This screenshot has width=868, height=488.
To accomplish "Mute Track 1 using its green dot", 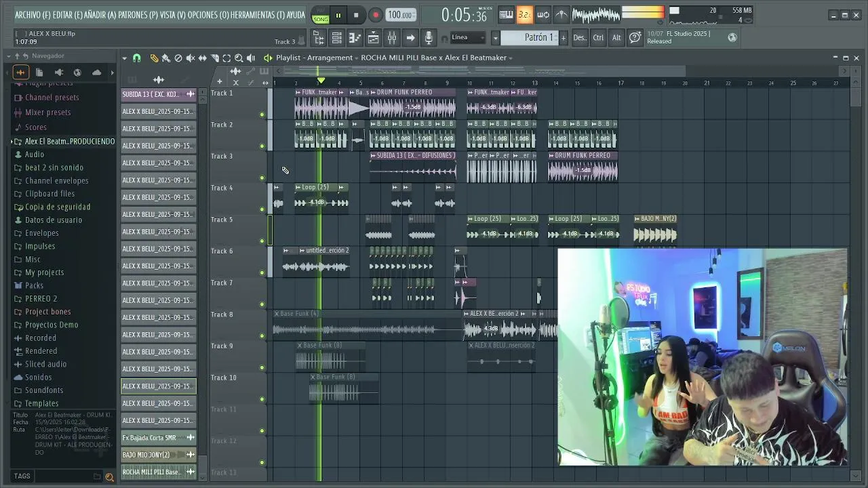I will (x=262, y=115).
